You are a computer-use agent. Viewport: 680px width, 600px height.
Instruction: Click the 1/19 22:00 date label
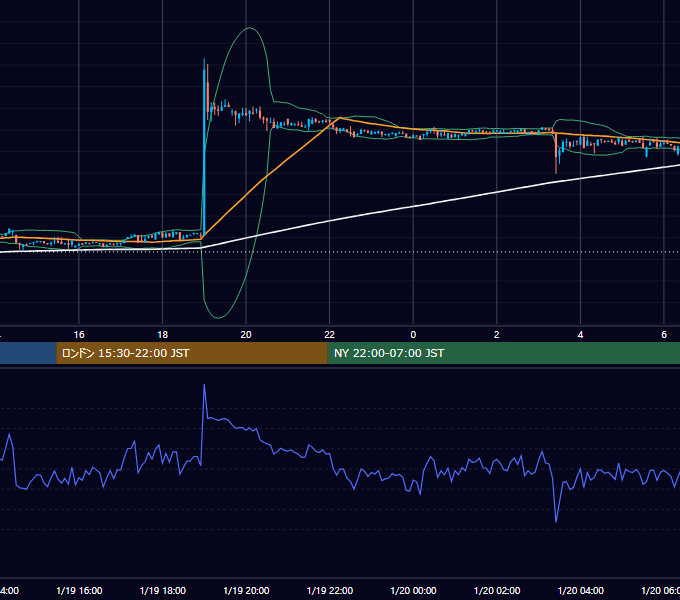(x=330, y=590)
